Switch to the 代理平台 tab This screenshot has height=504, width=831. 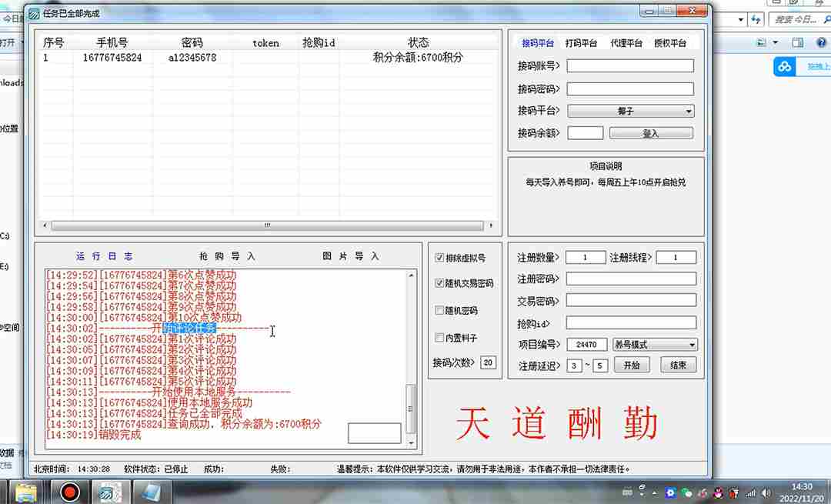tap(626, 43)
